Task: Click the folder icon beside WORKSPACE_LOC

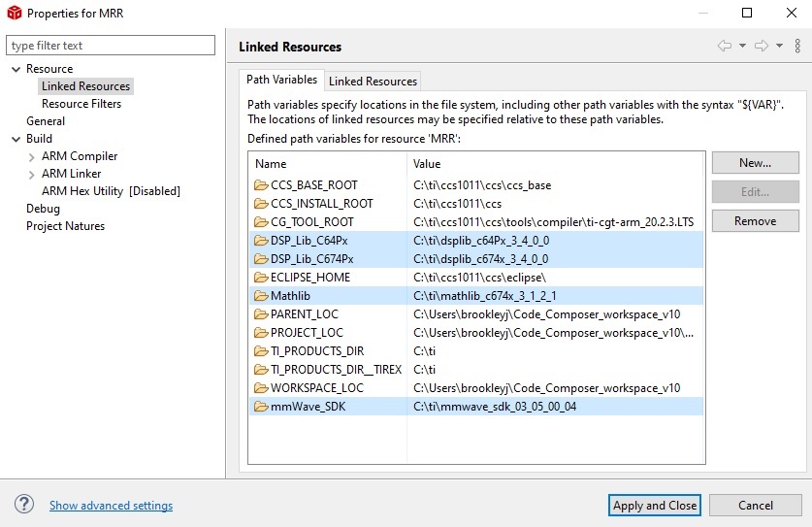Action: [261, 387]
